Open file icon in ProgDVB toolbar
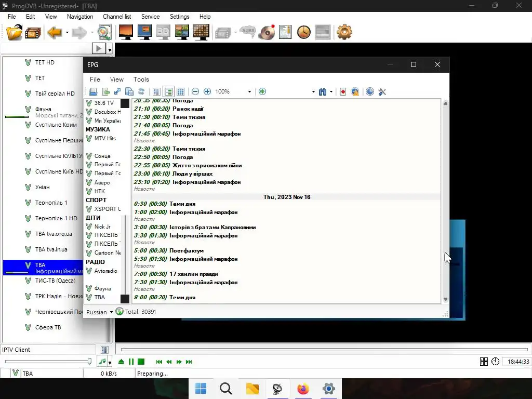532x399 pixels. point(14,33)
